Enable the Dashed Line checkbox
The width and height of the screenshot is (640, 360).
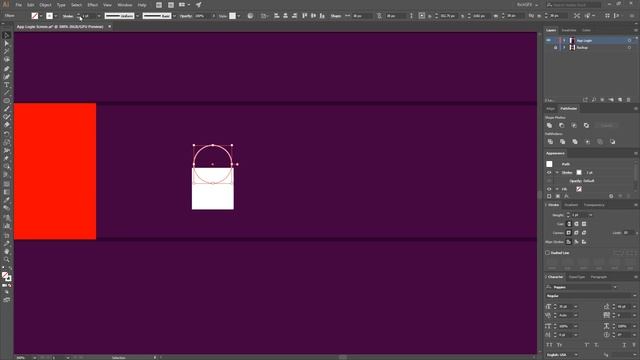point(547,253)
